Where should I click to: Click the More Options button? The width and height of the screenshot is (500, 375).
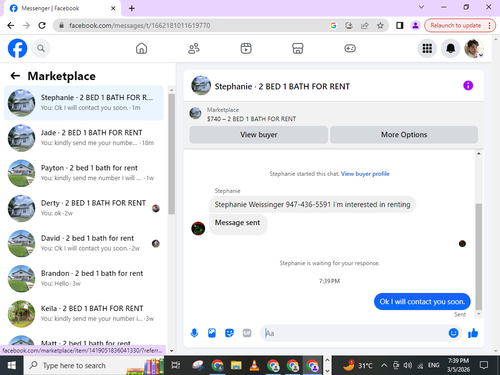click(x=404, y=135)
